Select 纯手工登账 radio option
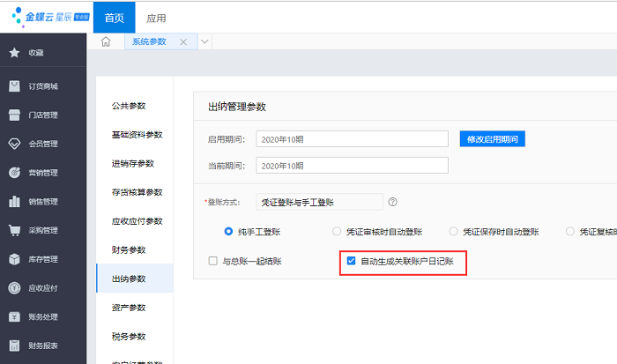This screenshot has height=364, width=617. pos(229,232)
